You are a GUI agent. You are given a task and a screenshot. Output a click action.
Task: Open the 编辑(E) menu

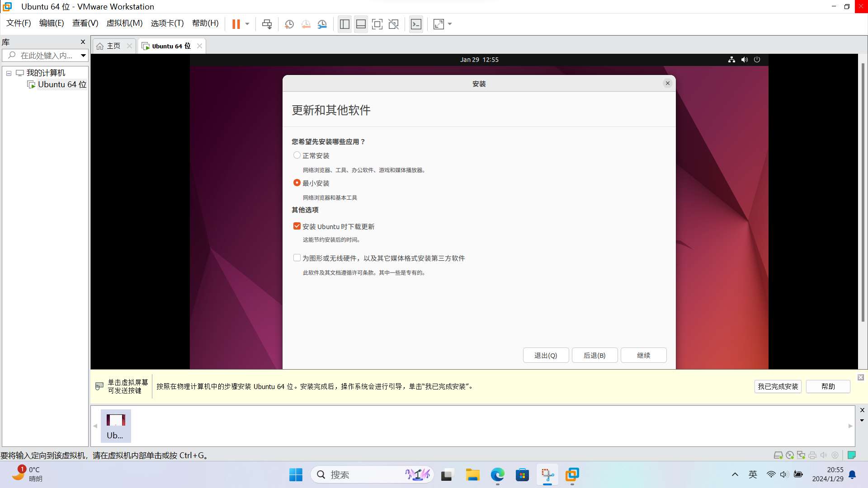tap(52, 23)
